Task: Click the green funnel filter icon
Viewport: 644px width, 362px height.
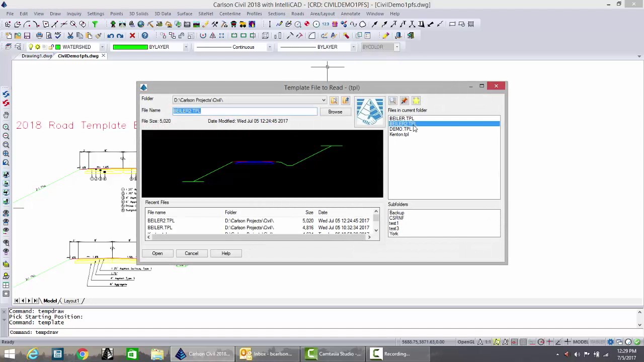Action: [x=95, y=24]
